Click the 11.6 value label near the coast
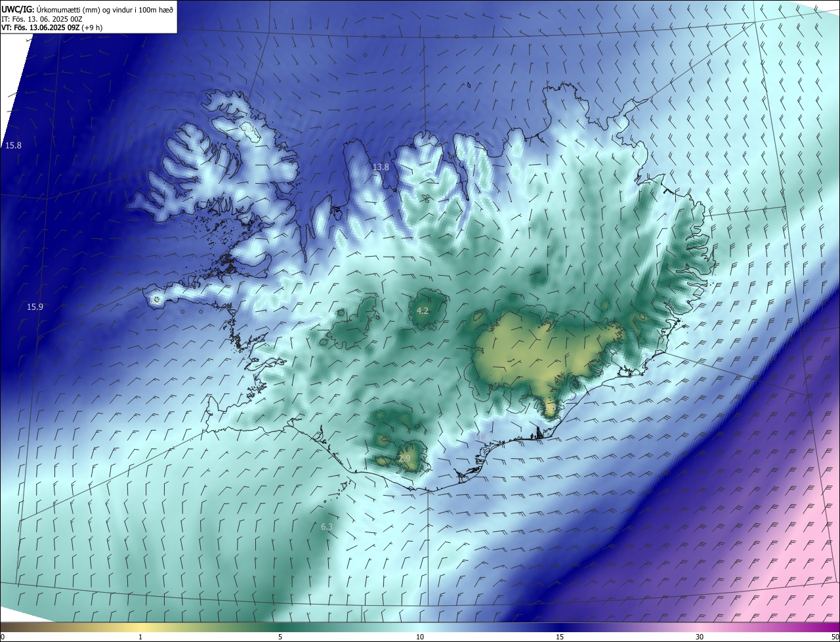 click(483, 437)
